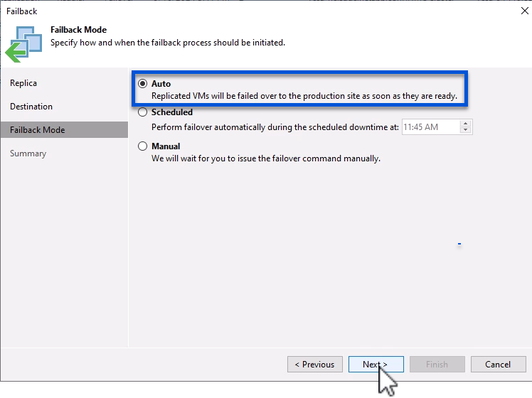Open the Destination wizard step
Image resolution: width=532 pixels, height=398 pixels.
point(31,107)
